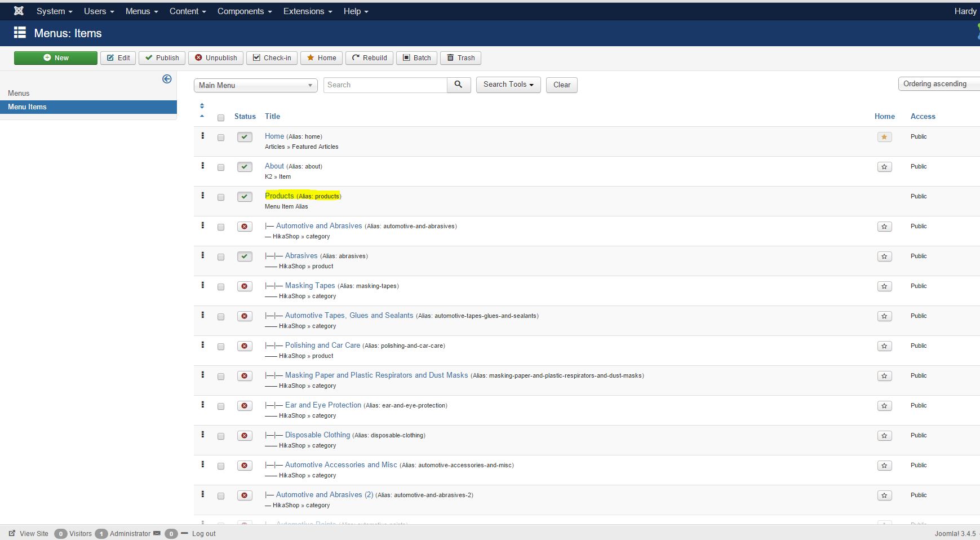Publish Ear and Eye Protection status icon
Image resolution: width=980 pixels, height=540 pixels.
[x=245, y=406]
